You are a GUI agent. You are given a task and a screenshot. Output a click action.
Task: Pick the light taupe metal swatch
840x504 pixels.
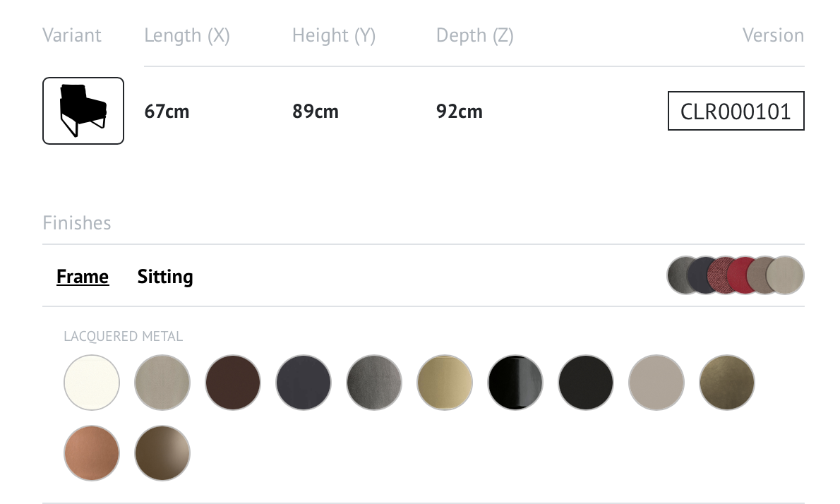click(x=656, y=383)
